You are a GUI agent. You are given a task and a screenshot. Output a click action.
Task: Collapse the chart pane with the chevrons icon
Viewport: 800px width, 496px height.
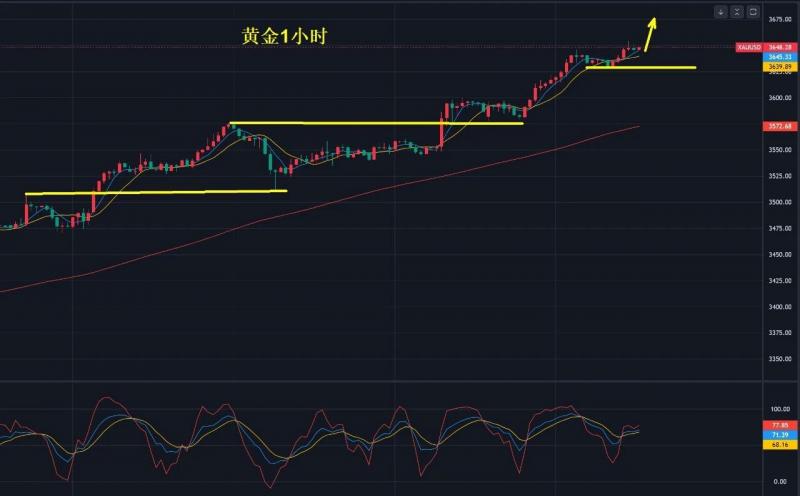(737, 12)
